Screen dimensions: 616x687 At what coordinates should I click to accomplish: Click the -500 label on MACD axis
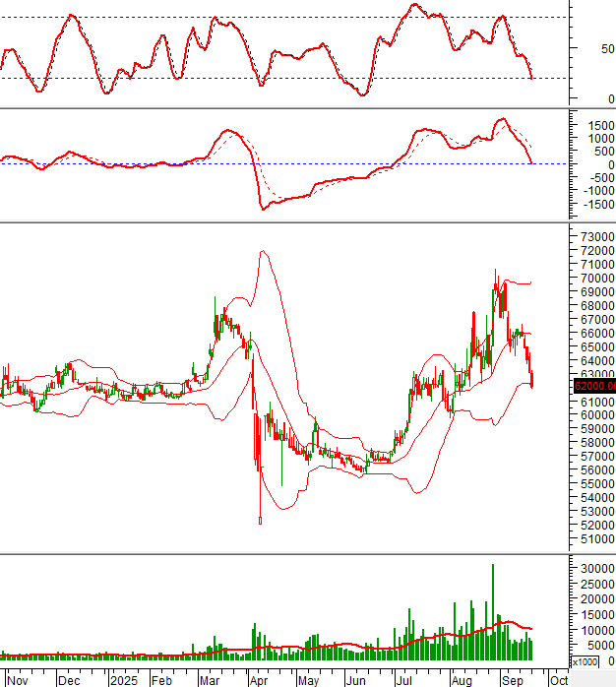click(602, 178)
